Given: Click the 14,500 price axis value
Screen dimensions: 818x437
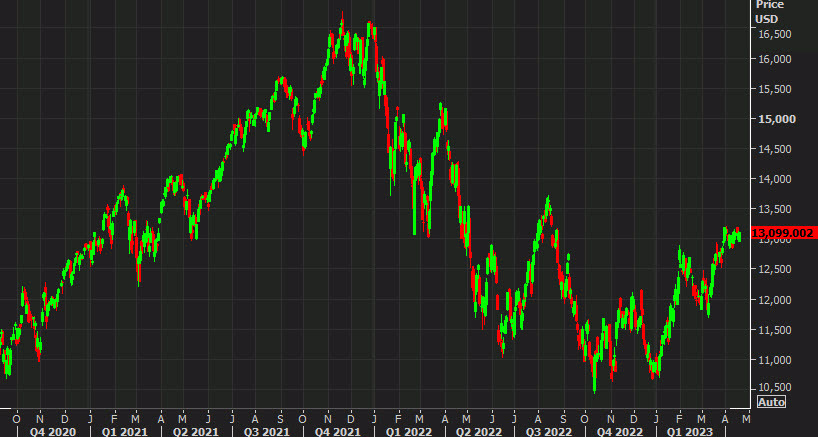Looking at the screenshot, I should [x=774, y=149].
